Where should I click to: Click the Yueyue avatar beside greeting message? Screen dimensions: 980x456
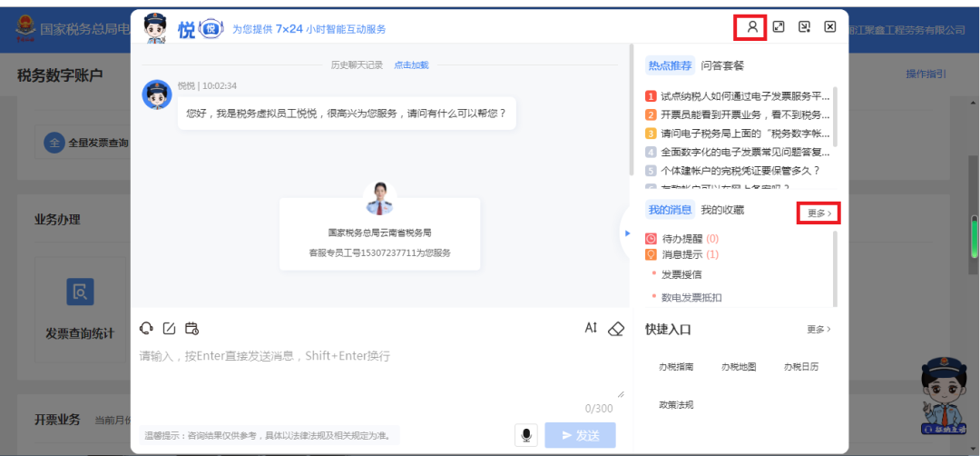click(x=157, y=94)
